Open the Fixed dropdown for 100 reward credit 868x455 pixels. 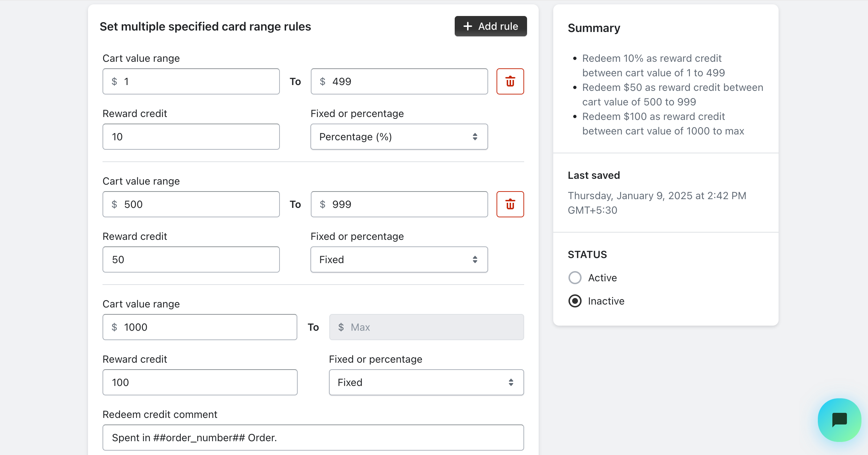click(426, 382)
